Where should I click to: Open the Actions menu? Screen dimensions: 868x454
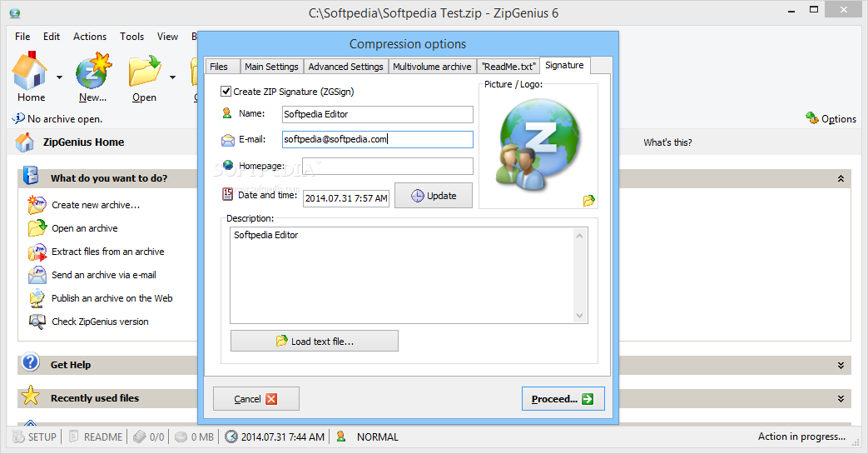coord(90,37)
